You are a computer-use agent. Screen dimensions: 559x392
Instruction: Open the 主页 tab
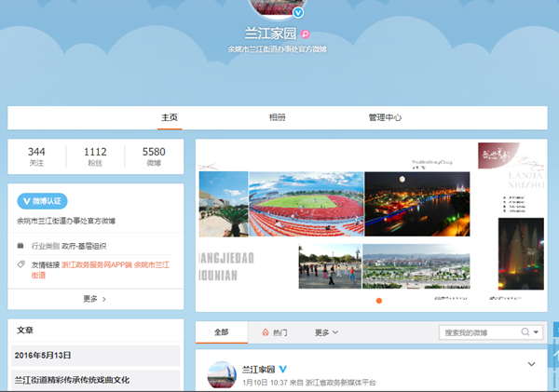click(x=170, y=117)
